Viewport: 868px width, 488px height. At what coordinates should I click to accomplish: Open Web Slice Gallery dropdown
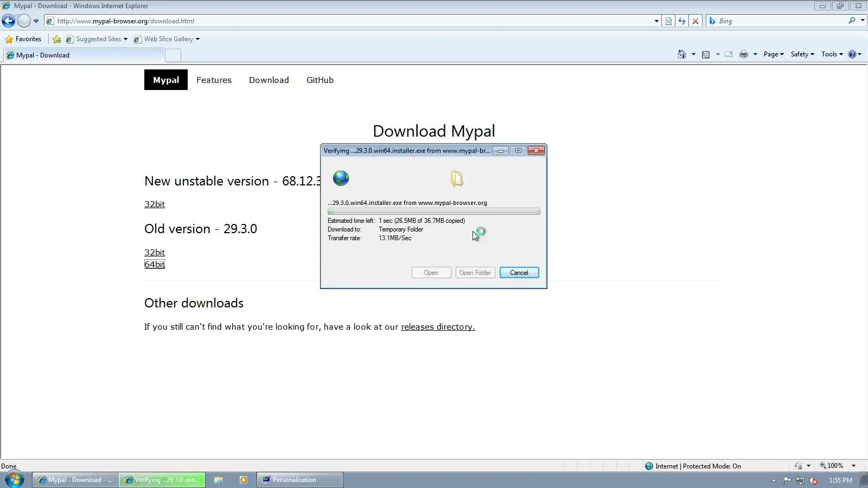click(167, 39)
